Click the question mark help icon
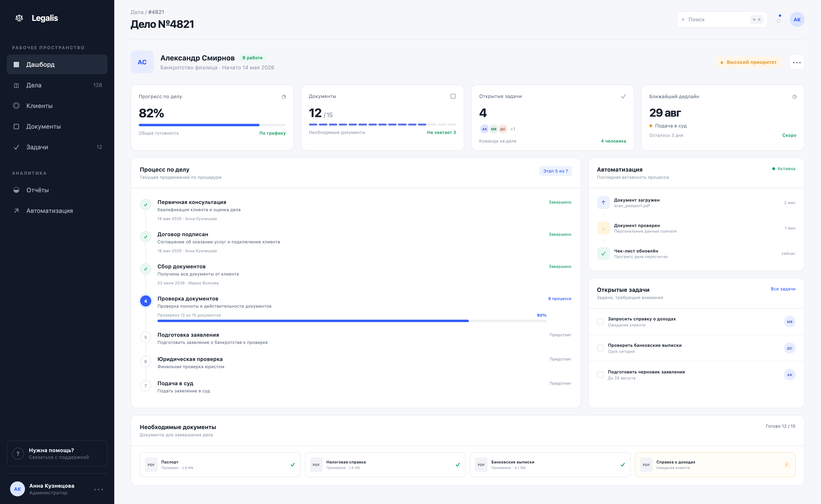The image size is (821, 504). pyautogui.click(x=18, y=453)
